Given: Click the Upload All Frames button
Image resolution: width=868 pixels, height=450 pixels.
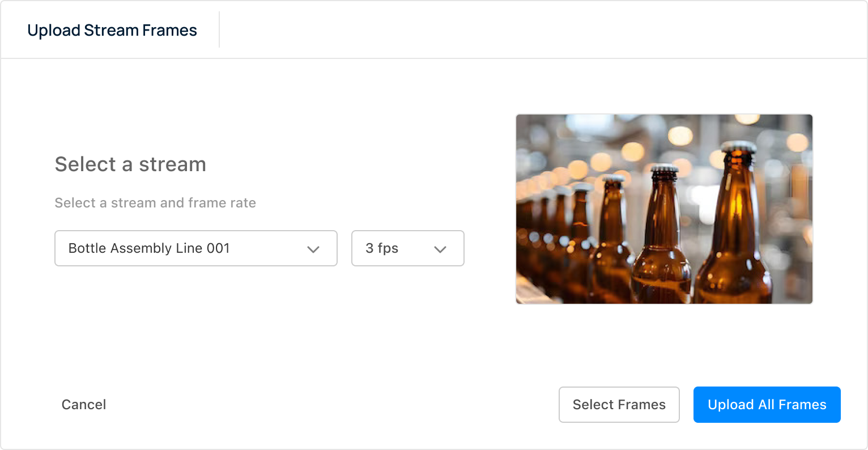Looking at the screenshot, I should (767, 405).
